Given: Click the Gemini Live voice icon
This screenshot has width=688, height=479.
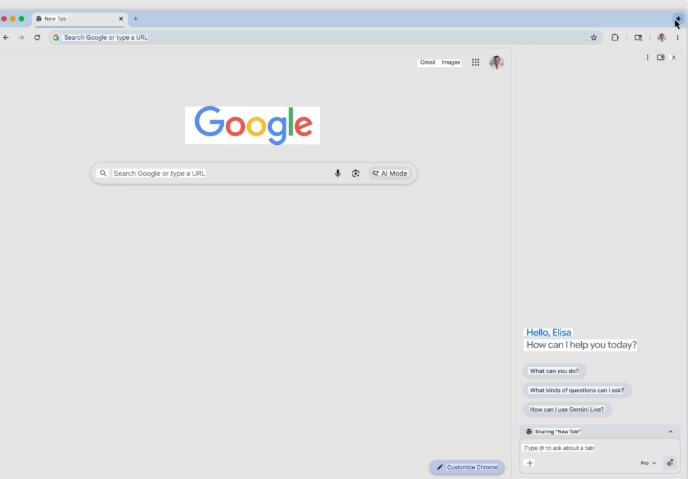Looking at the screenshot, I should click(x=669, y=463).
